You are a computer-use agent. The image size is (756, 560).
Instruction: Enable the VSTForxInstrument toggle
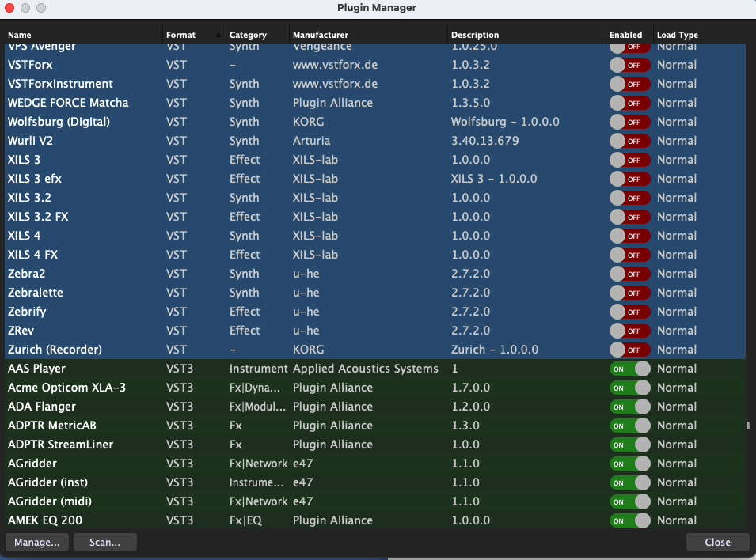coord(629,84)
